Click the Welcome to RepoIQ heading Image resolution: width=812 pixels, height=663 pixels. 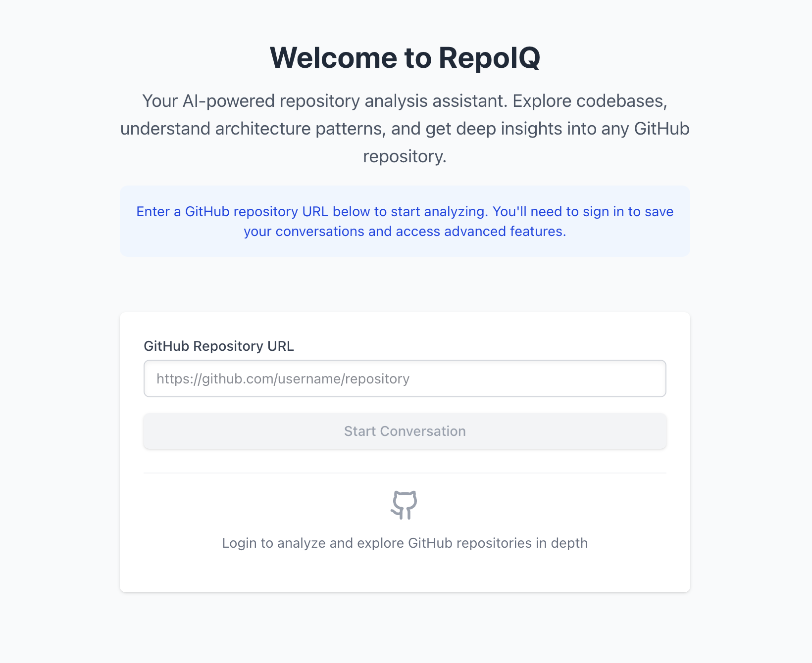click(406, 58)
